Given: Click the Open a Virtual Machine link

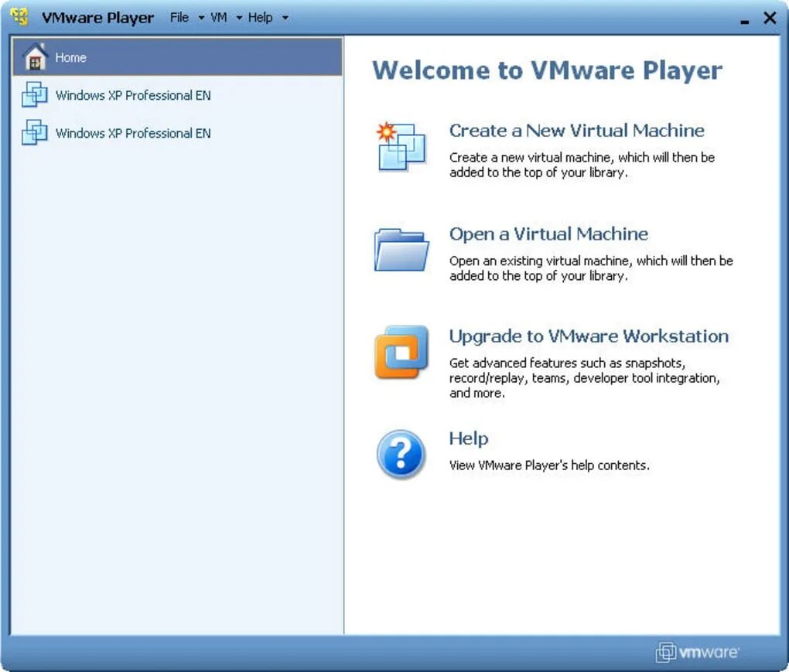Looking at the screenshot, I should [548, 234].
